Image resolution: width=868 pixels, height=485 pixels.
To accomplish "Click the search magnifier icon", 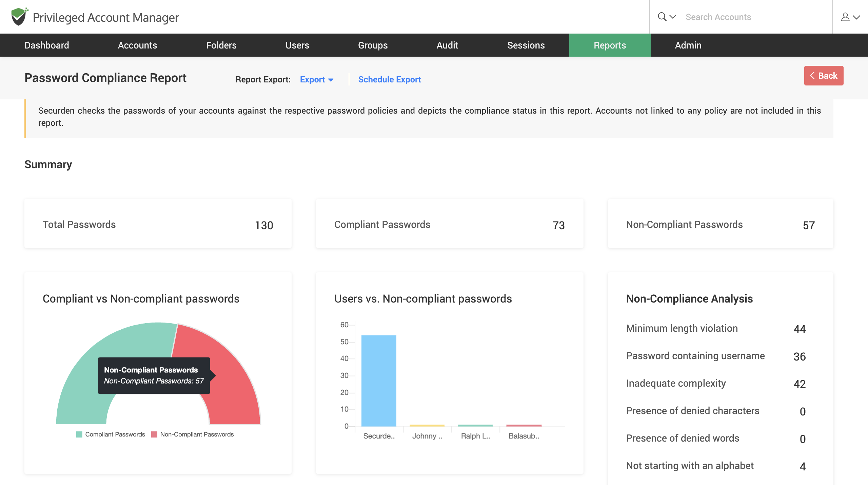I will coord(661,17).
